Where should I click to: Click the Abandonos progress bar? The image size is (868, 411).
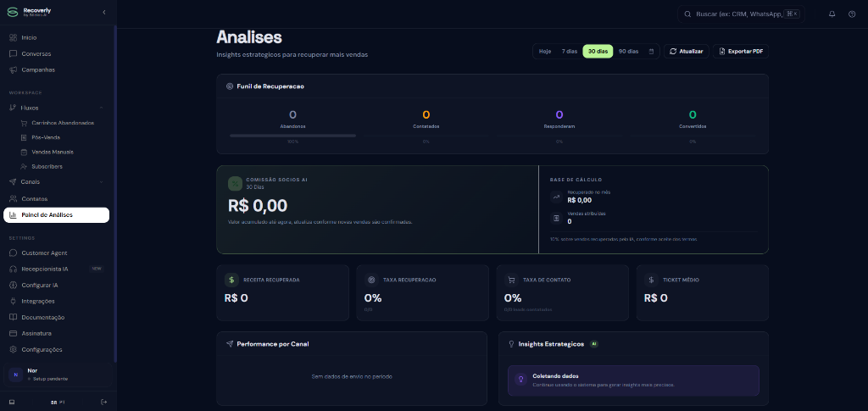pyautogui.click(x=292, y=136)
